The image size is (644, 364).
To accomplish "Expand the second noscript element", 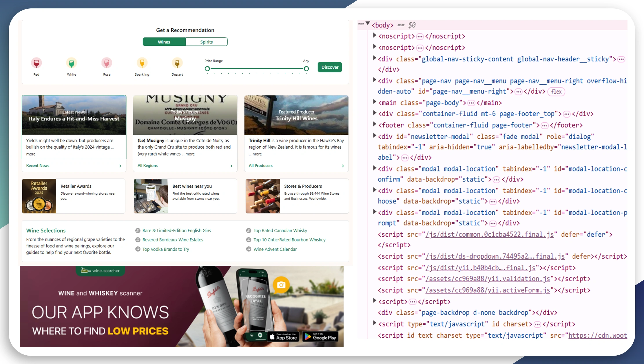I will click(x=374, y=46).
